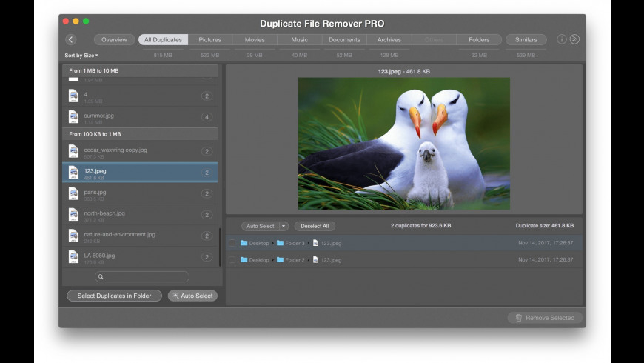Open the Similars tab
Viewport: 644px width, 363px height.
(526, 40)
